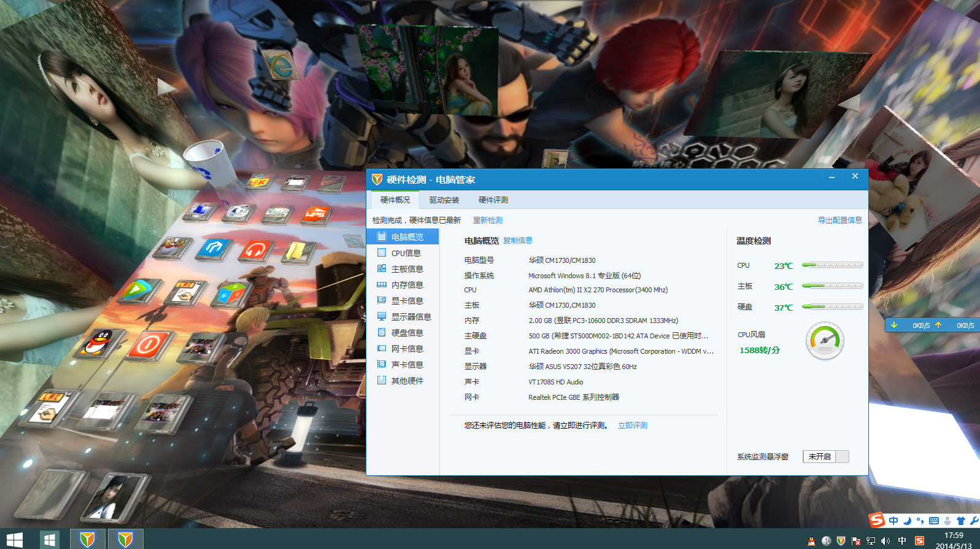Open the center woman photo thumbnail
The image size is (980, 549).
(x=428, y=70)
